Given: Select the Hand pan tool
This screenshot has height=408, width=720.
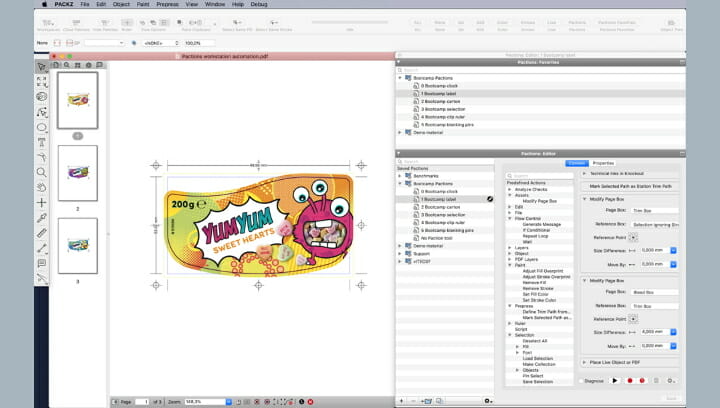Looking at the screenshot, I should coord(42,187).
